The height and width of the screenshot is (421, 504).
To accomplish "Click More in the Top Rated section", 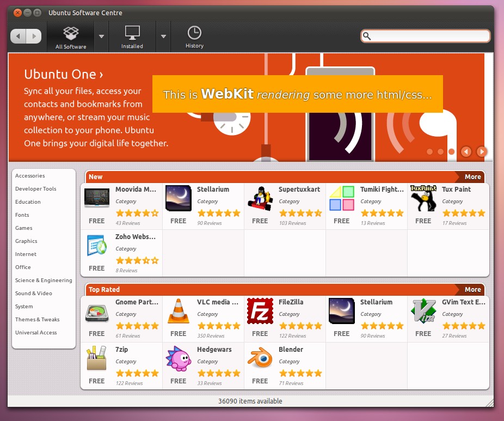I will tap(472, 289).
